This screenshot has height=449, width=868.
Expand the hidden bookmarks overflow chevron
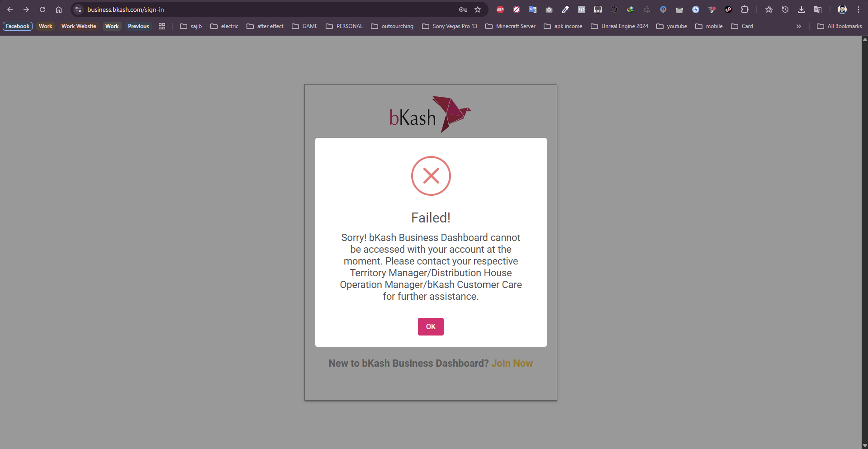click(799, 26)
